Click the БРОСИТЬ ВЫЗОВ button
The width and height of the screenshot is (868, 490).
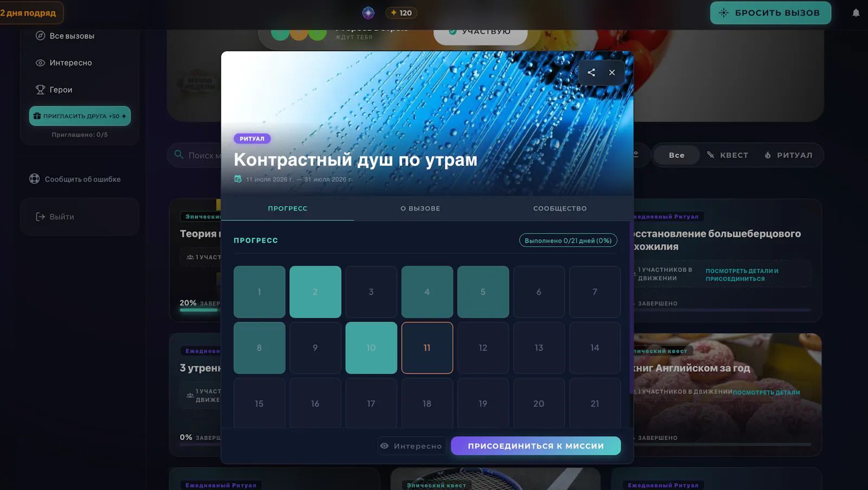770,12
